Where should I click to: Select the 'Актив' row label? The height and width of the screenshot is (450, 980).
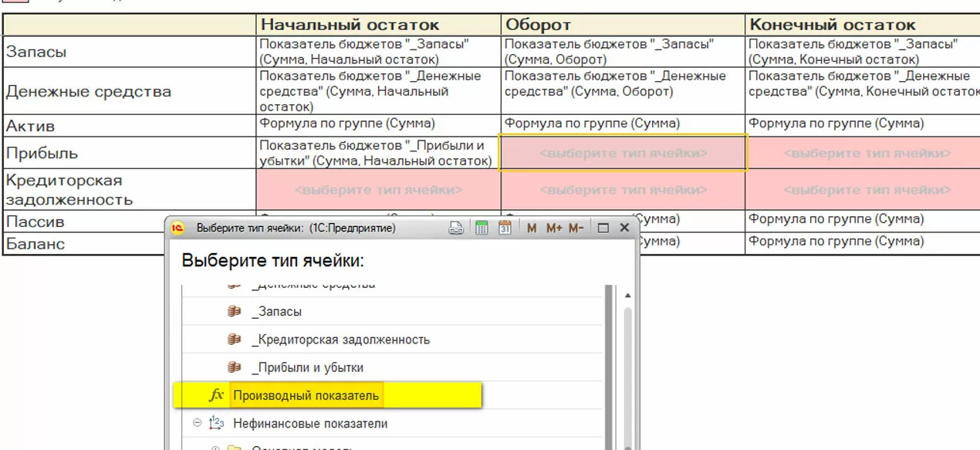click(x=129, y=125)
